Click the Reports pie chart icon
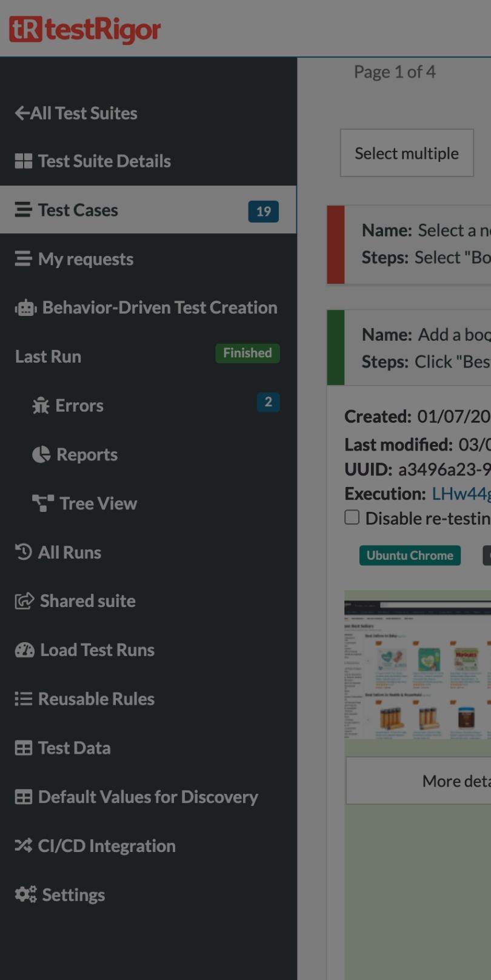This screenshot has width=491, height=980. [x=41, y=454]
